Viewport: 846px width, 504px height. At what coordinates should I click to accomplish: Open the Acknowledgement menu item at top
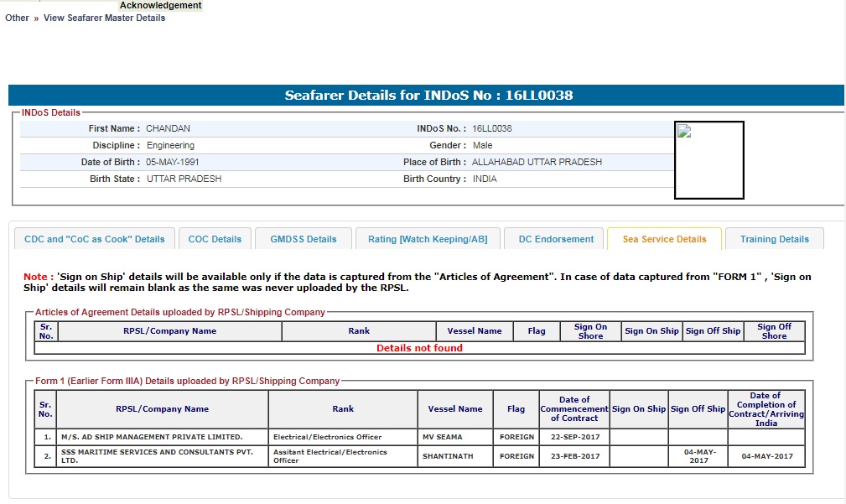pos(160,5)
